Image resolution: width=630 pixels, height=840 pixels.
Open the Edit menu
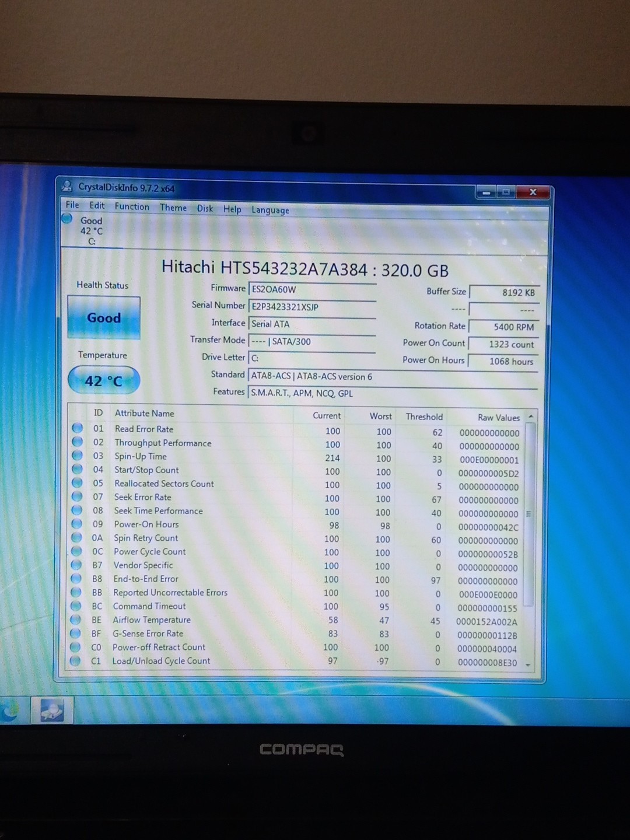[97, 205]
